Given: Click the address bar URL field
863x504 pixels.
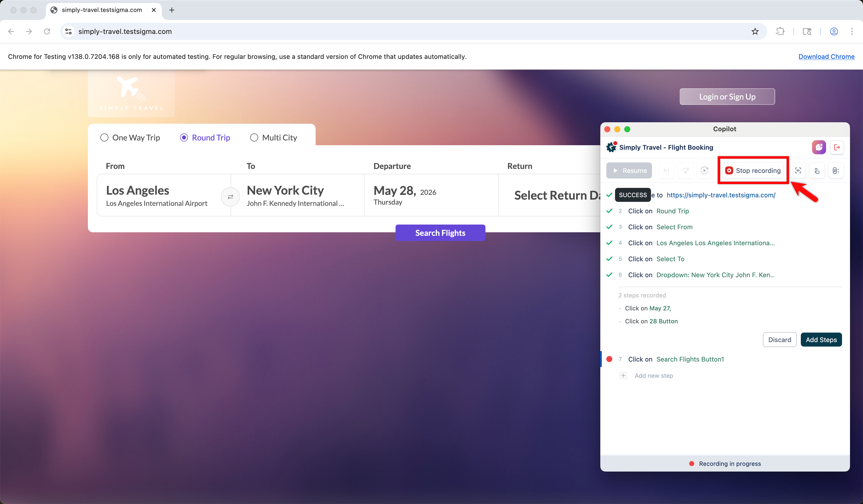Looking at the screenshot, I should coord(413,31).
